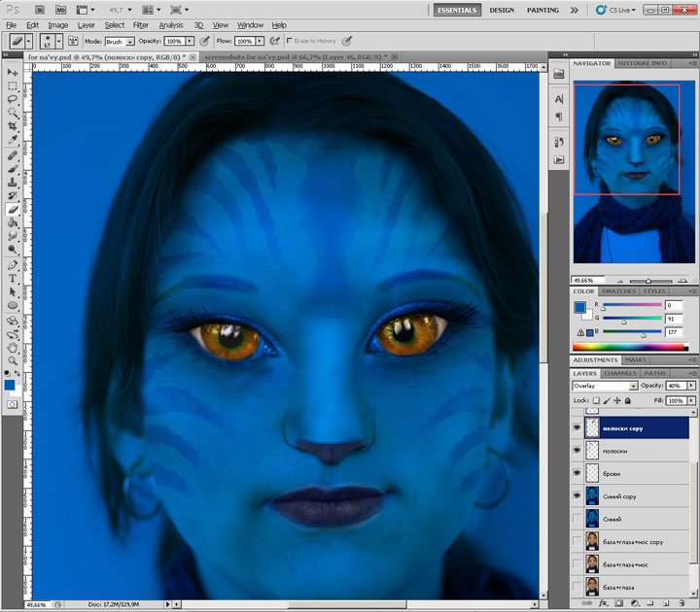Open the Filter menu
Image resolution: width=700 pixels, height=612 pixels.
(141, 24)
